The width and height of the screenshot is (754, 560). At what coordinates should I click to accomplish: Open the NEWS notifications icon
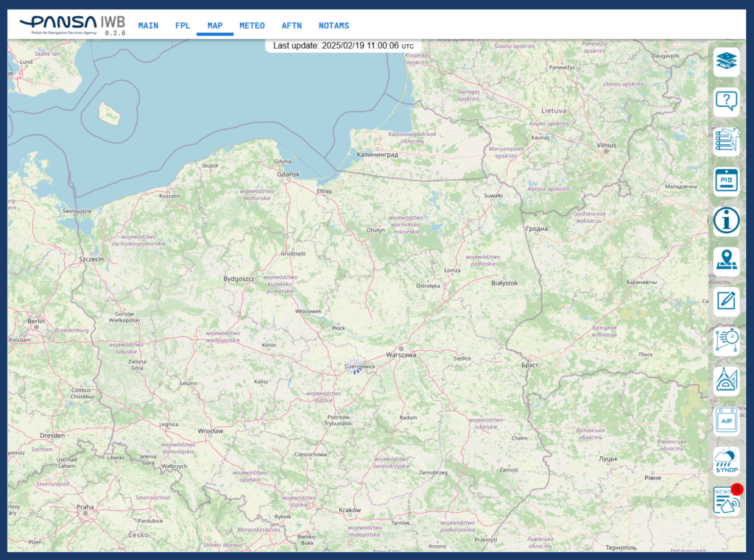(x=726, y=501)
